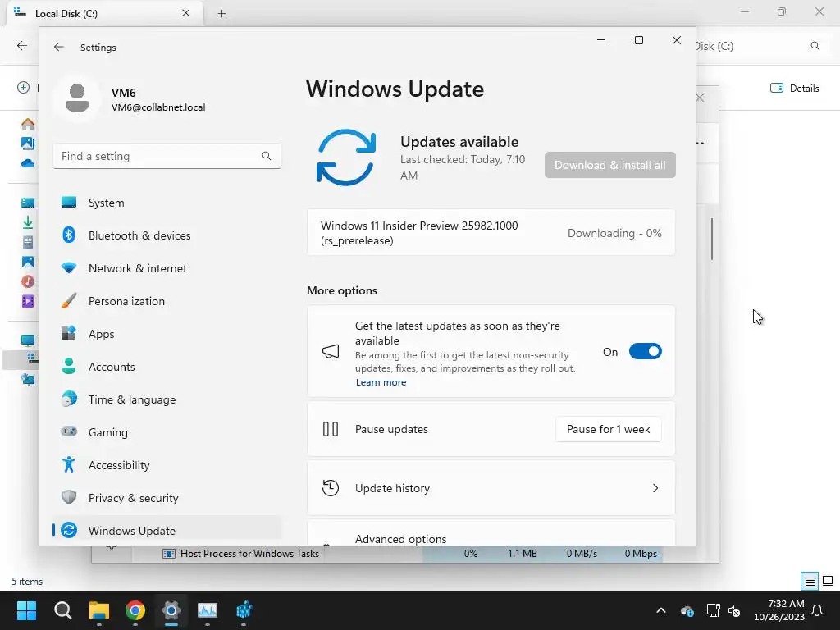
Task: Click the OneDrive cloud status tray icon
Action: pos(687,610)
